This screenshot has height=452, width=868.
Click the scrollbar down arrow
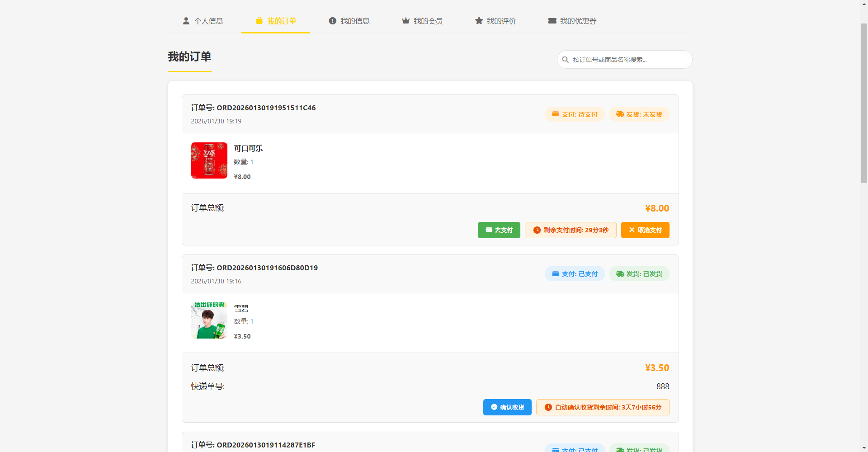pos(864,448)
